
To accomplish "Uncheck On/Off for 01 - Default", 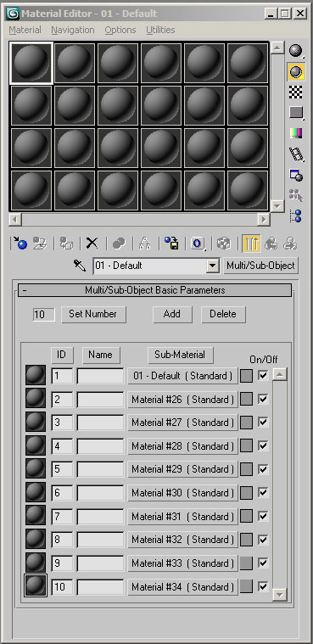I will [263, 375].
